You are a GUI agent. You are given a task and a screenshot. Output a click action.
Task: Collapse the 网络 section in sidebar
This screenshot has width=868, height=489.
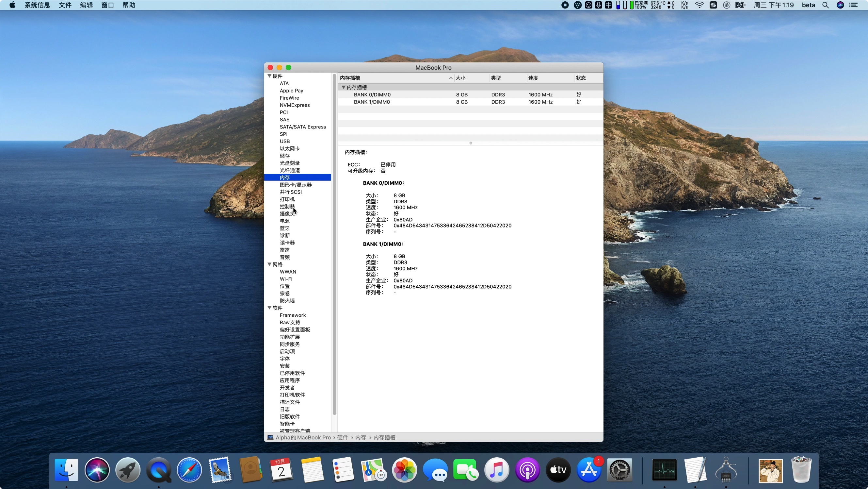tap(269, 264)
